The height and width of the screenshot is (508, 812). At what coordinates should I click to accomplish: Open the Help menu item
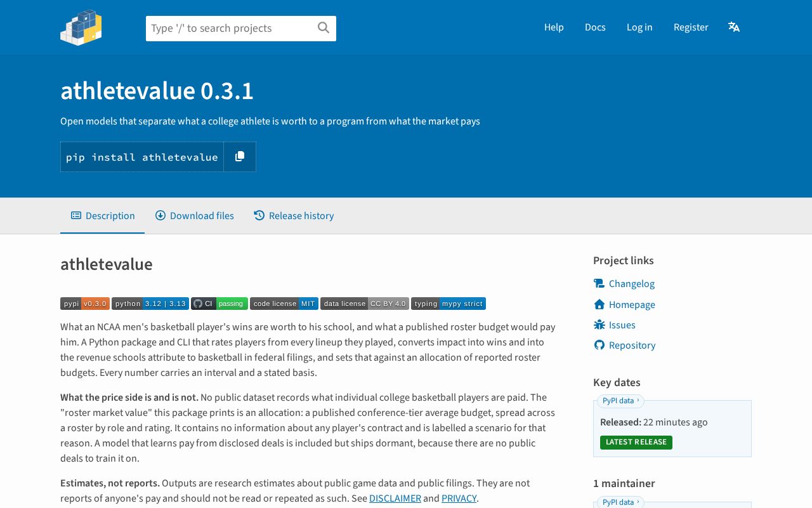[554, 27]
